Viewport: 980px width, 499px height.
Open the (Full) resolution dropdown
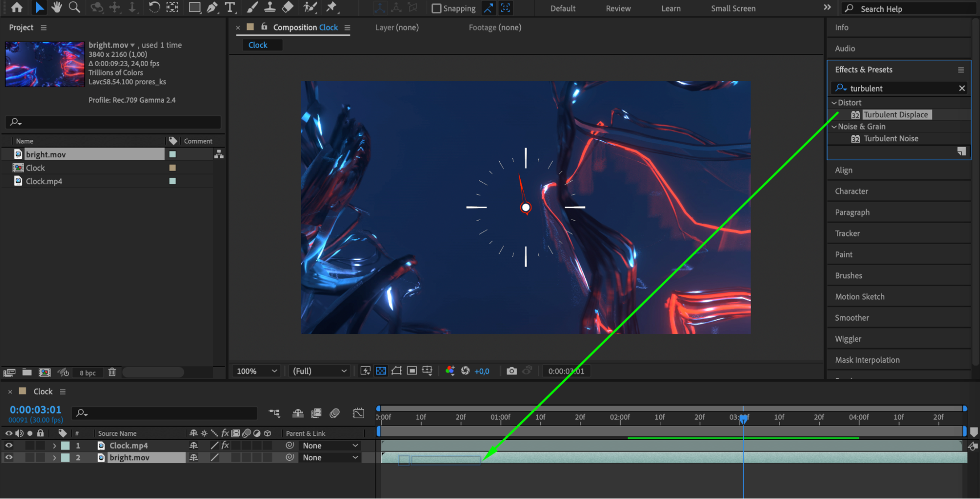click(319, 371)
